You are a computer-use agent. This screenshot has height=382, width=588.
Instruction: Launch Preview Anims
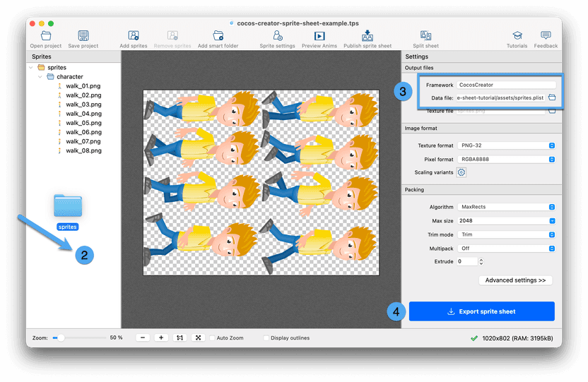[x=319, y=40]
